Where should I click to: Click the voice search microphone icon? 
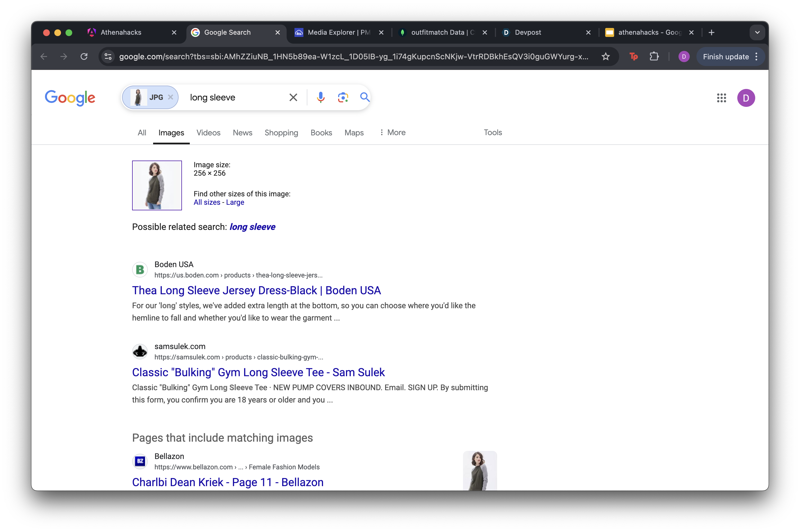point(321,97)
